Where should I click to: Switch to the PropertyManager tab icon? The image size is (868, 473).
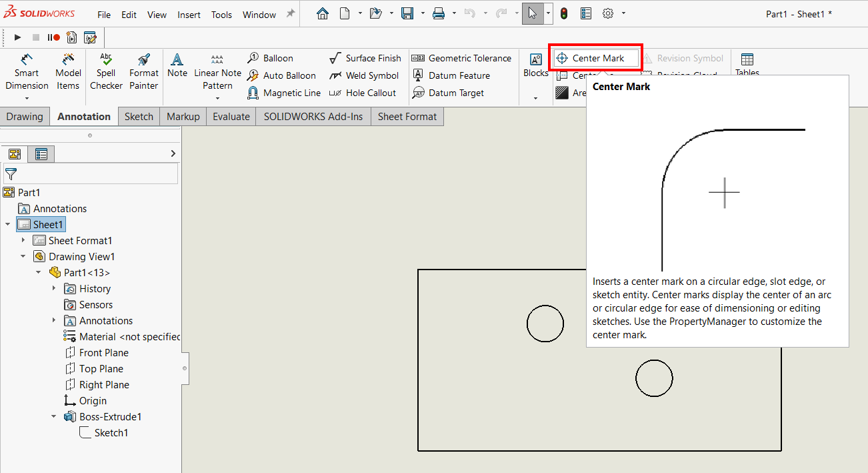(41, 154)
